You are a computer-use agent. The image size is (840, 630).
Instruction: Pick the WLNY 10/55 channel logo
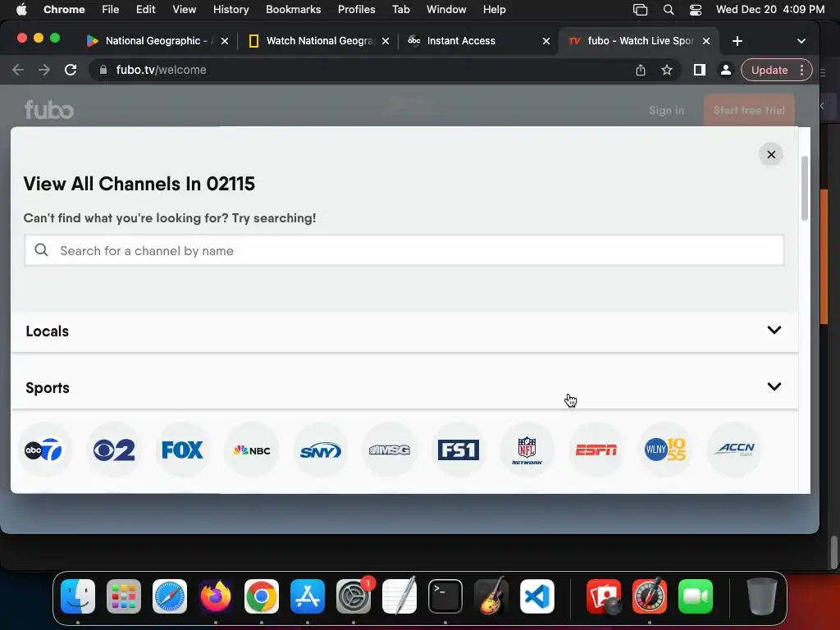tap(665, 450)
